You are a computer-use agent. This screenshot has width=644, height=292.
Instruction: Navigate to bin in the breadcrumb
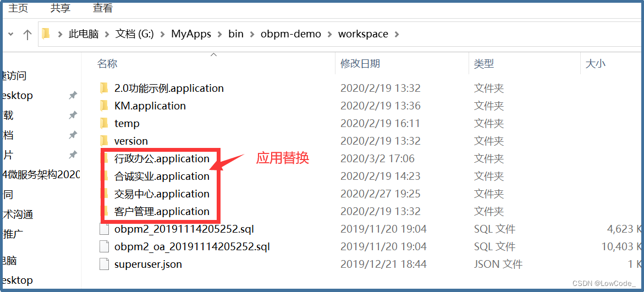[236, 34]
